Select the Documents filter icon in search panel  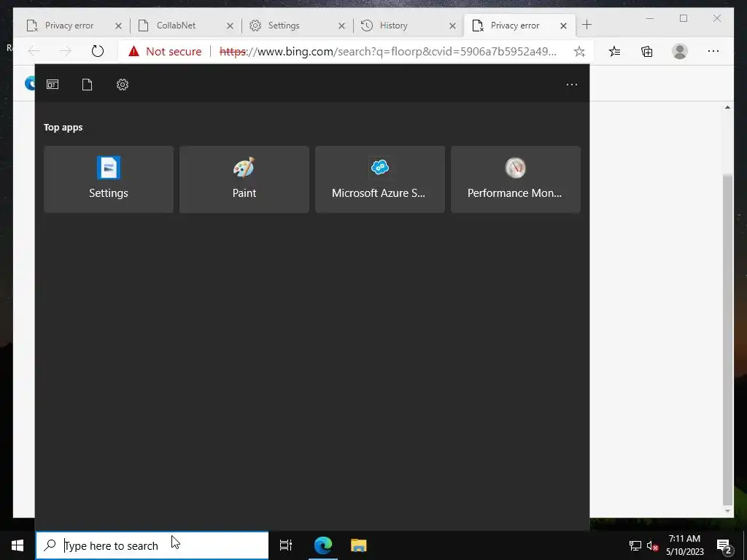pos(88,85)
